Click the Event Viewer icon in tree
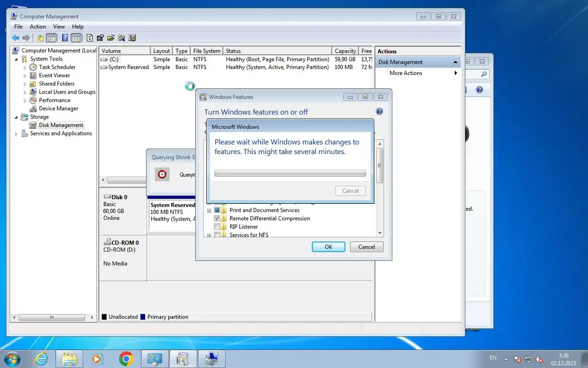Image resolution: width=588 pixels, height=368 pixels. (x=33, y=75)
